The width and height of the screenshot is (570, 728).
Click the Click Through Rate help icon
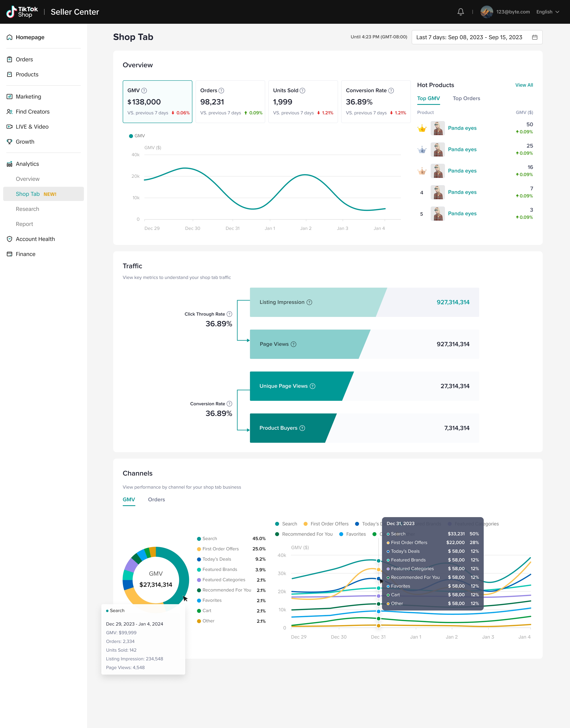click(229, 314)
